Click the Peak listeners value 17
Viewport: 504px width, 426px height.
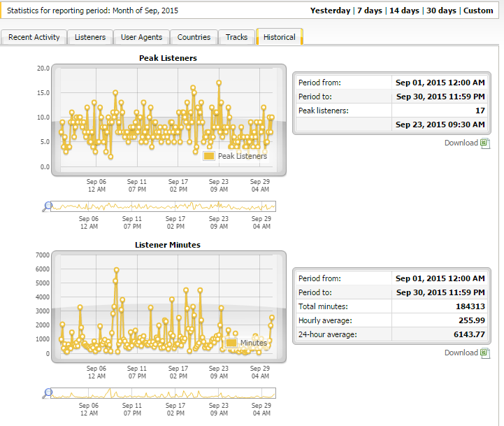(480, 111)
